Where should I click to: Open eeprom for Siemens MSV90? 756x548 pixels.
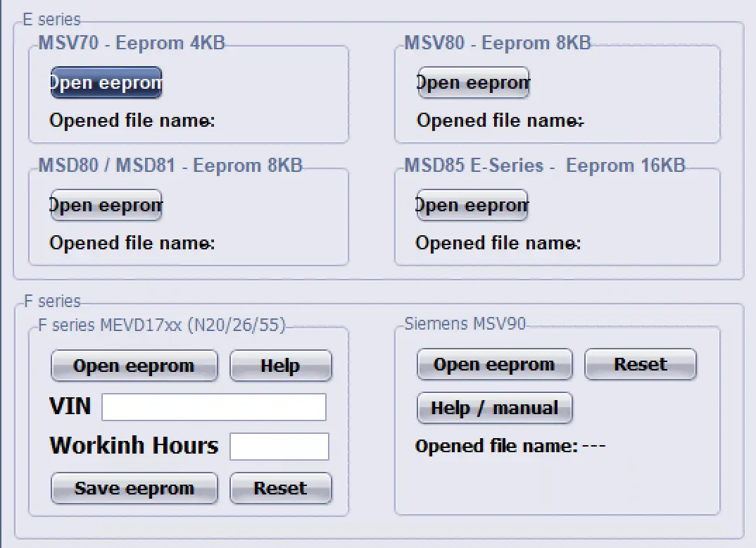pyautogui.click(x=494, y=363)
